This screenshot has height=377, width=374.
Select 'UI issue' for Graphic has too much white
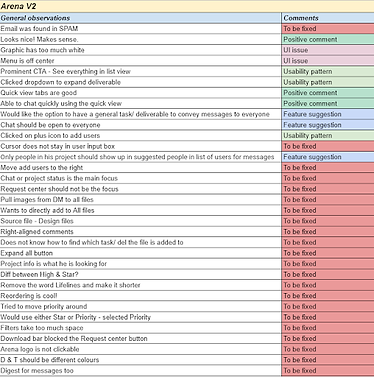(x=328, y=50)
